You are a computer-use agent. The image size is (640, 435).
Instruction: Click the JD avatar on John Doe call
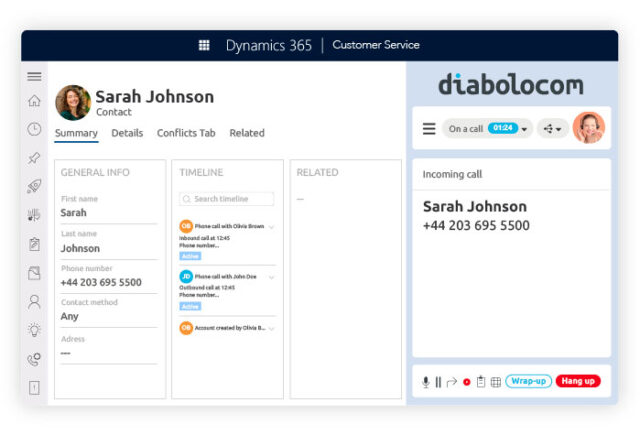point(186,277)
